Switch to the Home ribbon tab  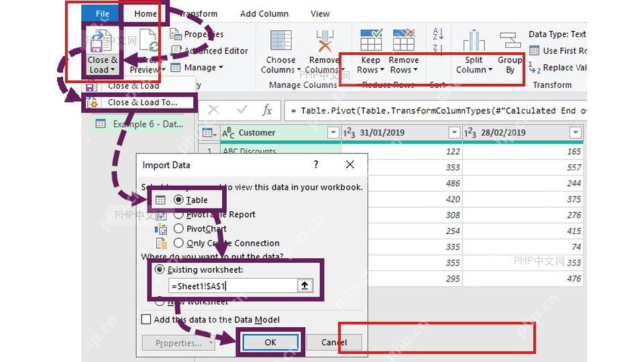coord(146,13)
